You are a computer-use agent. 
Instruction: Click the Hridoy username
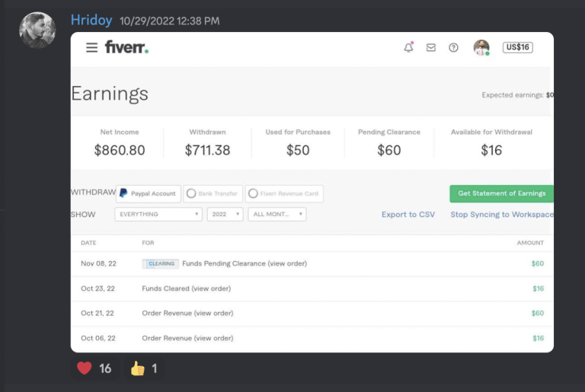pos(92,20)
